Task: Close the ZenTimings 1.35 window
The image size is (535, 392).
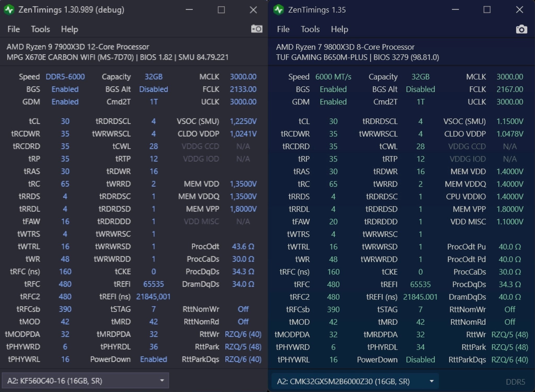Action: (x=519, y=10)
